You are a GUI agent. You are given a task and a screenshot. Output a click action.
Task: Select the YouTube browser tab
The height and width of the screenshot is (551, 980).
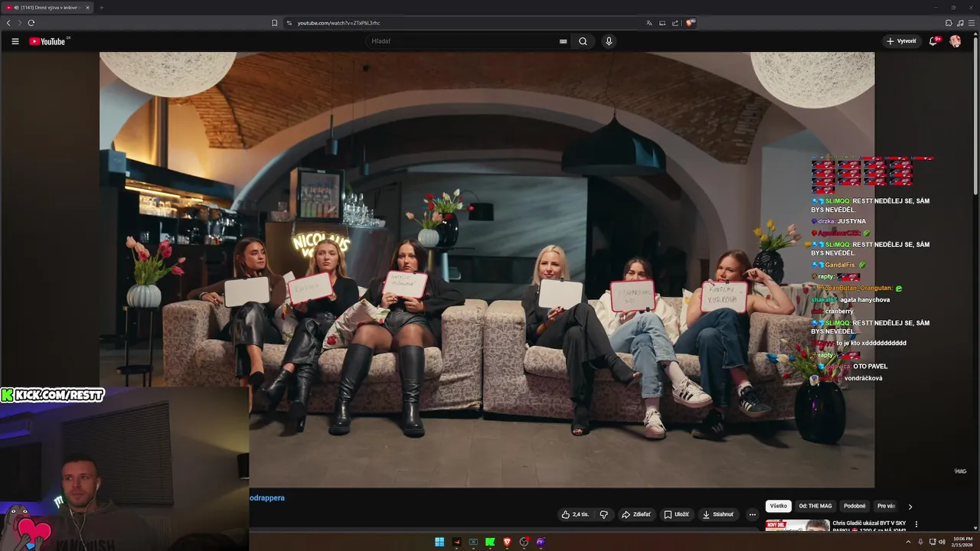47,7
